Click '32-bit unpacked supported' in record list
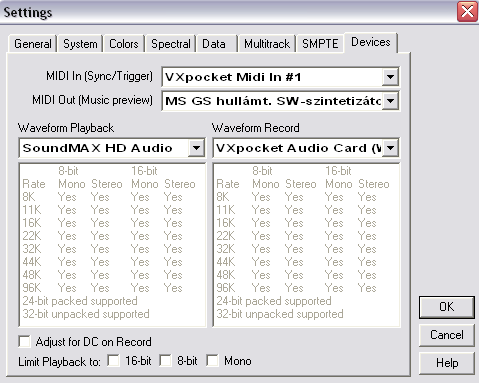The height and width of the screenshot is (384, 479). 280,314
